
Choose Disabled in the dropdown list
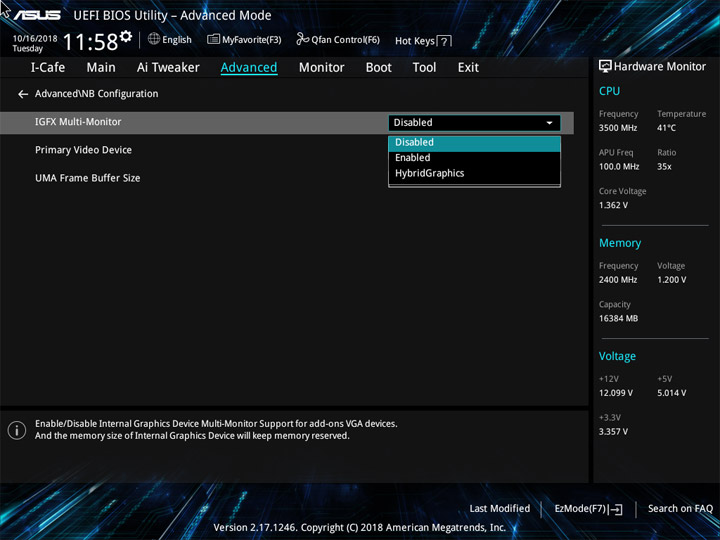pos(474,143)
